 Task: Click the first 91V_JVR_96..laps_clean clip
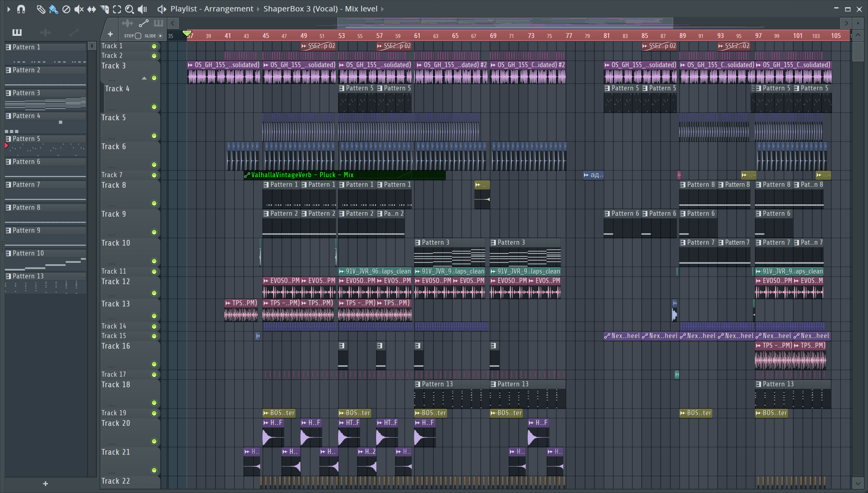(375, 272)
